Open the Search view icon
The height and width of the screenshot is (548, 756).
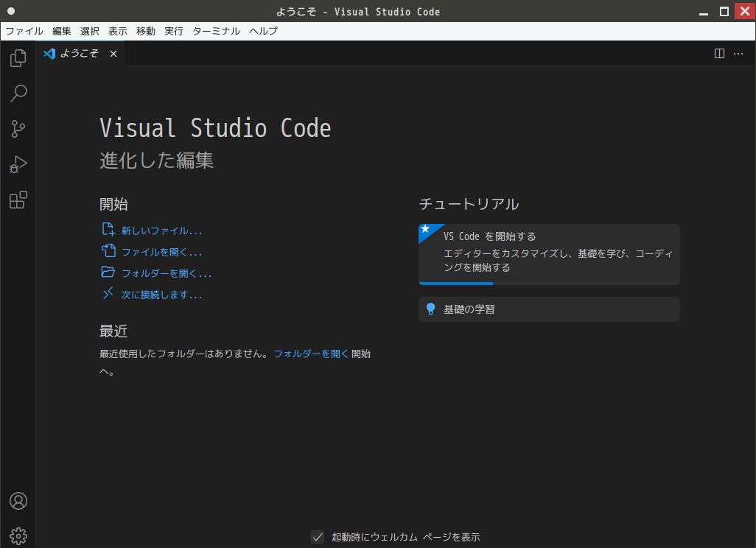coord(18,93)
